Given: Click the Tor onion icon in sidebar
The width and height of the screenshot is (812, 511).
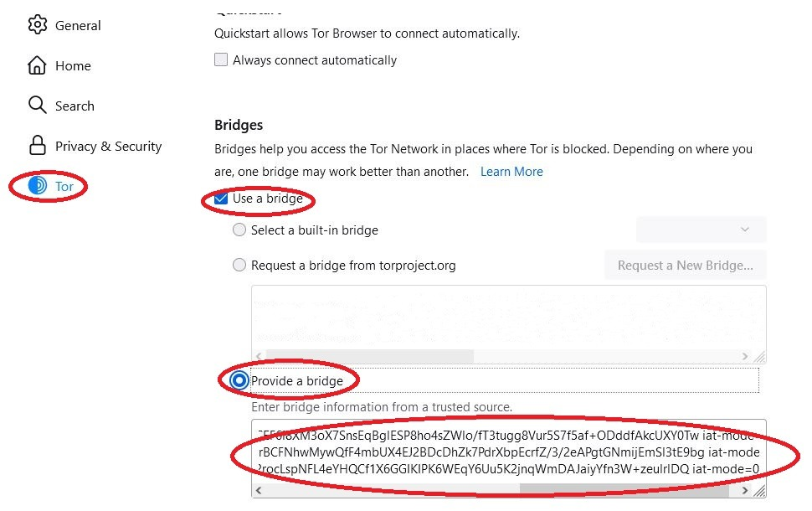Looking at the screenshot, I should pos(38,186).
